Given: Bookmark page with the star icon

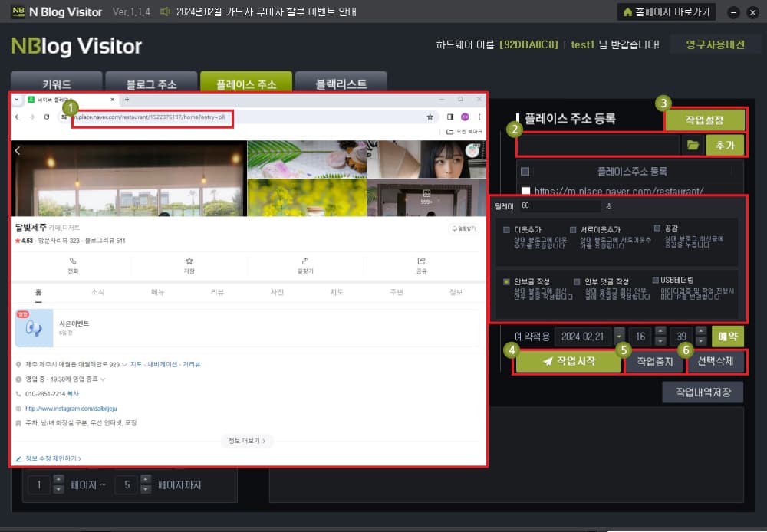Looking at the screenshot, I should 430,117.
